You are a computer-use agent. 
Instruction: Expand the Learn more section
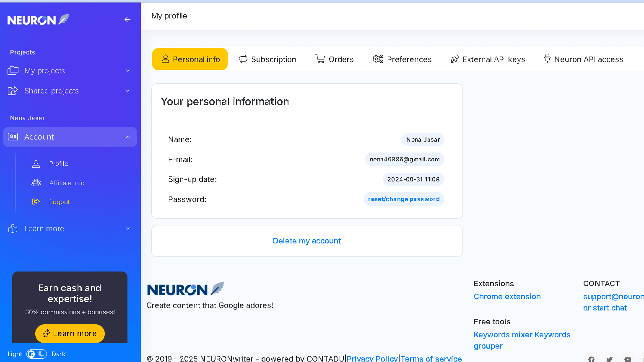127,228
